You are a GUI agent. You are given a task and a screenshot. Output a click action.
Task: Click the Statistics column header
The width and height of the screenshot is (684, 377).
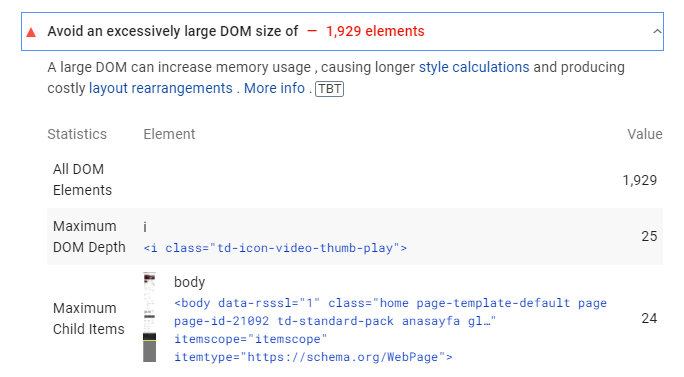pyautogui.click(x=77, y=134)
